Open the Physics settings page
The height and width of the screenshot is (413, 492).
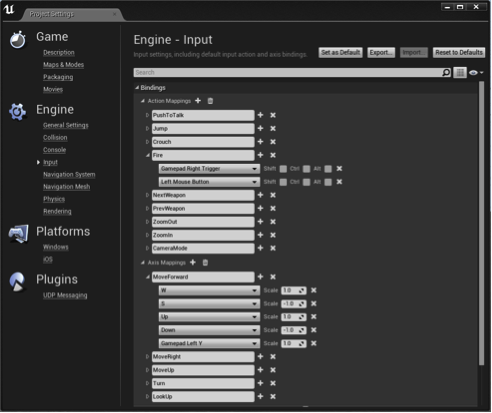(x=54, y=199)
